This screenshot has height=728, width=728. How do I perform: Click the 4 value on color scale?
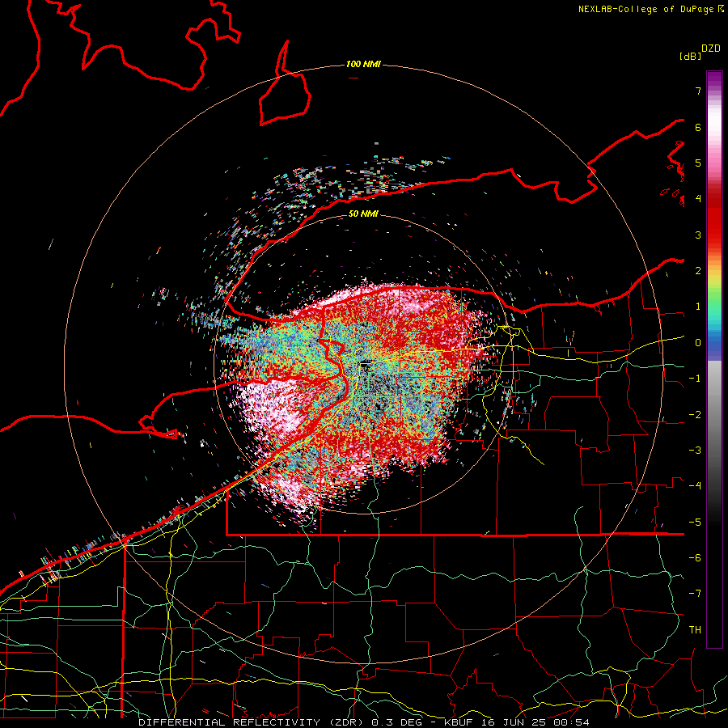point(698,199)
